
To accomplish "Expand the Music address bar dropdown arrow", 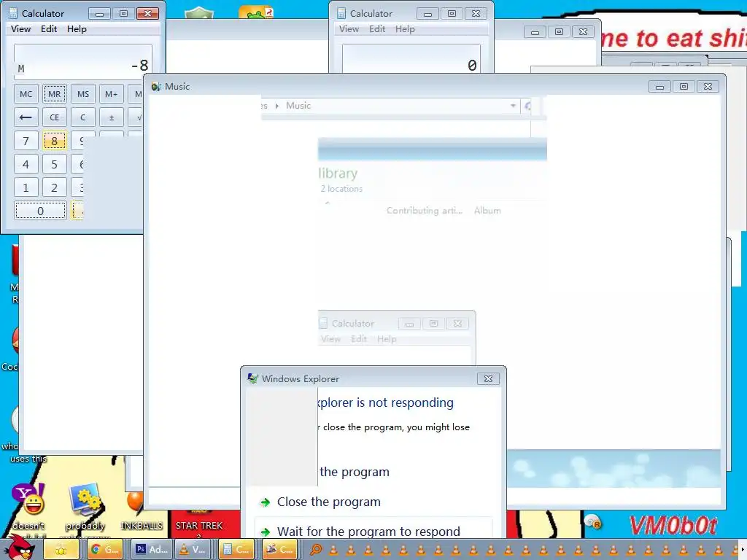I will click(513, 106).
